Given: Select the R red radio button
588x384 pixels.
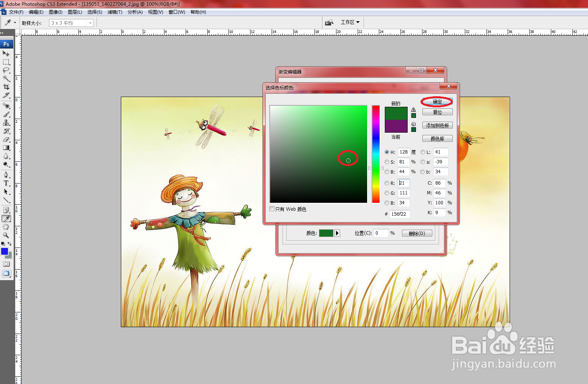Looking at the screenshot, I should (x=387, y=183).
